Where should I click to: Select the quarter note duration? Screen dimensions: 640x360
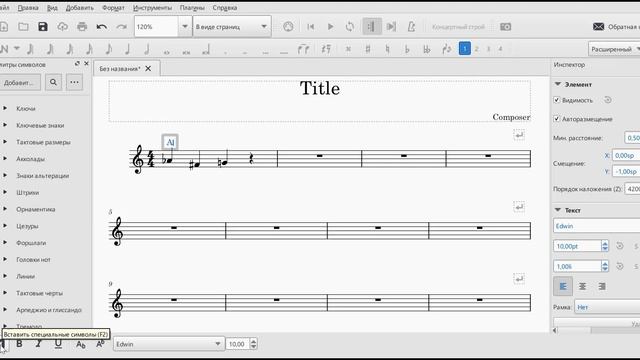(128, 49)
